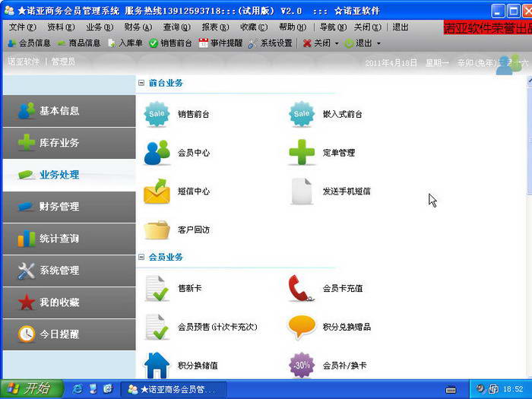Click 事件提醒 calendar toolbar button
The width and height of the screenshot is (532, 399).
(x=220, y=43)
